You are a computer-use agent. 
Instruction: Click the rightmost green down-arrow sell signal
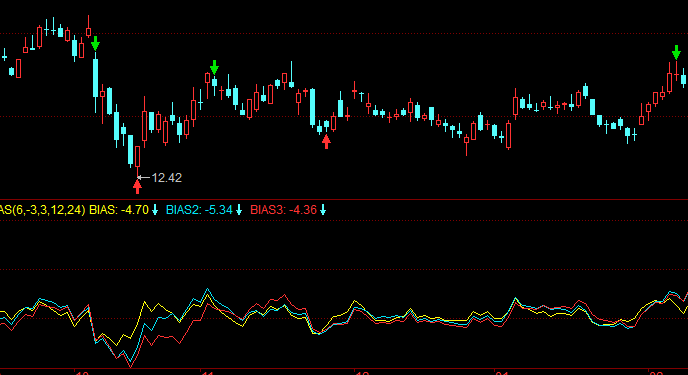coord(676,52)
